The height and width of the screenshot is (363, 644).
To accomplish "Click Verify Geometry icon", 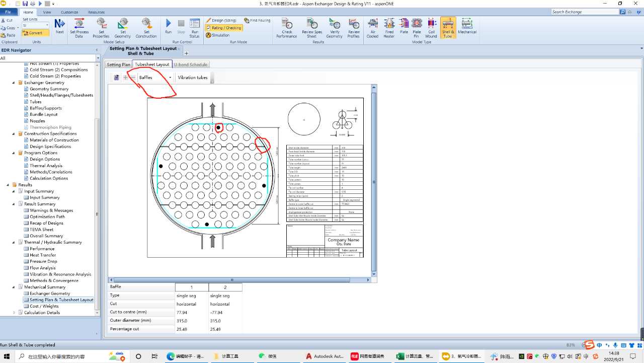I will [335, 28].
